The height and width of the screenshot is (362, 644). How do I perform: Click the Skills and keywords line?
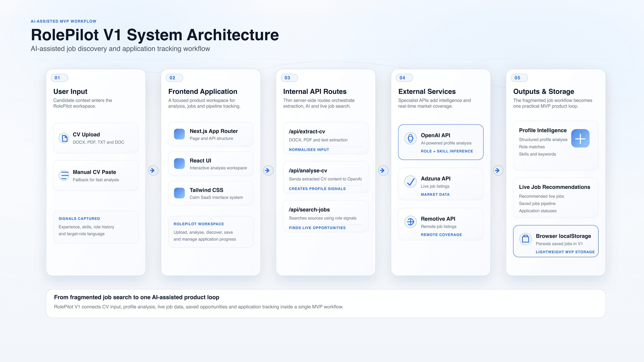(x=537, y=154)
